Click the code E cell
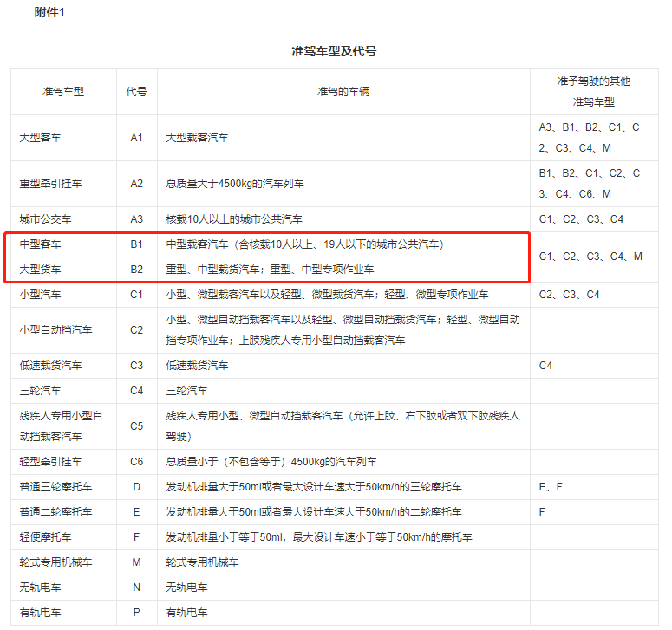This screenshot has width=672, height=630. (x=136, y=512)
